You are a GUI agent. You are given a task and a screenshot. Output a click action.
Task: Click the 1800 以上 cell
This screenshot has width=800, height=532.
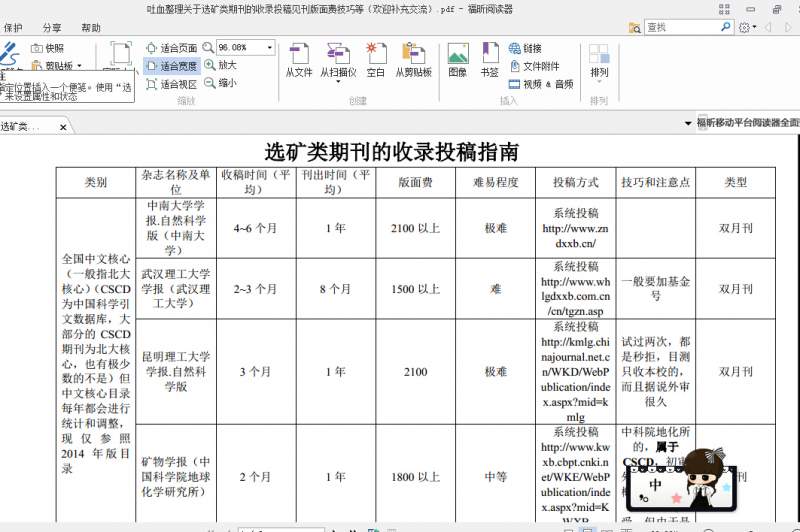[x=415, y=477]
